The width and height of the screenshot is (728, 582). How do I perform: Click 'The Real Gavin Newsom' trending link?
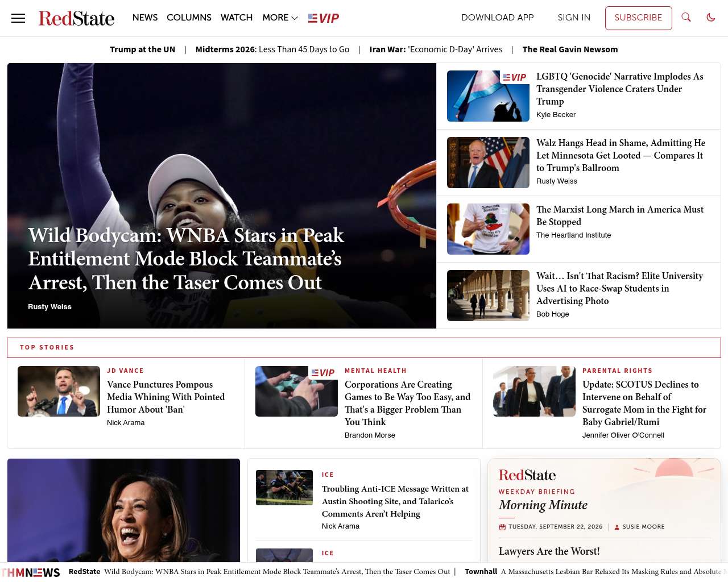tap(570, 49)
